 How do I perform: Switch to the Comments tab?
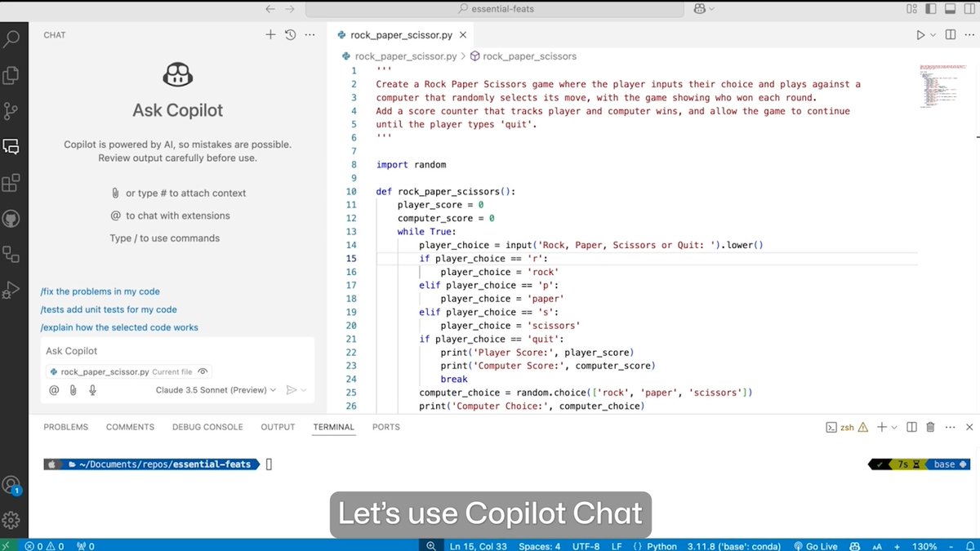tap(130, 427)
